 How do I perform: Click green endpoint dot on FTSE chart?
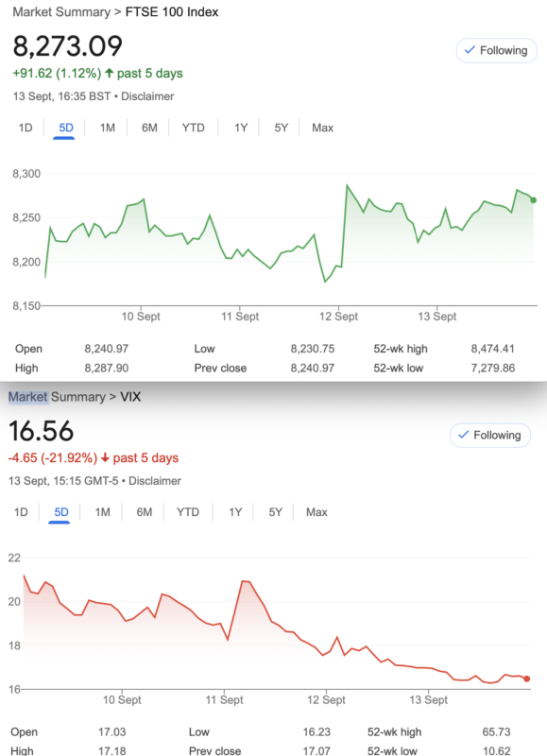533,200
